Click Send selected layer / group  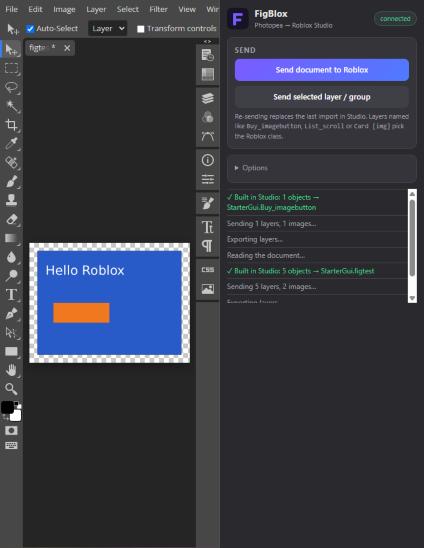tap(322, 97)
